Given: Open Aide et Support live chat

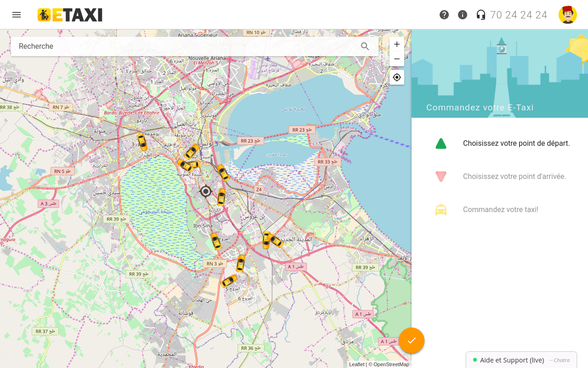Looking at the screenshot, I should pyautogui.click(x=512, y=360).
